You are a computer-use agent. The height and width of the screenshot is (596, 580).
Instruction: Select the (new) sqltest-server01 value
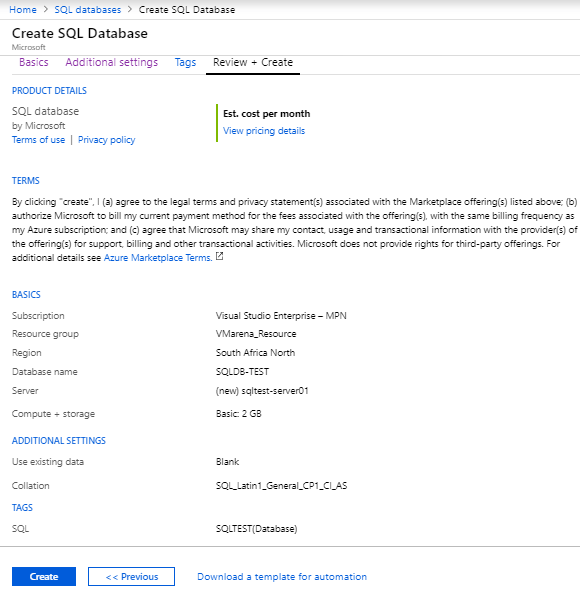262,391
